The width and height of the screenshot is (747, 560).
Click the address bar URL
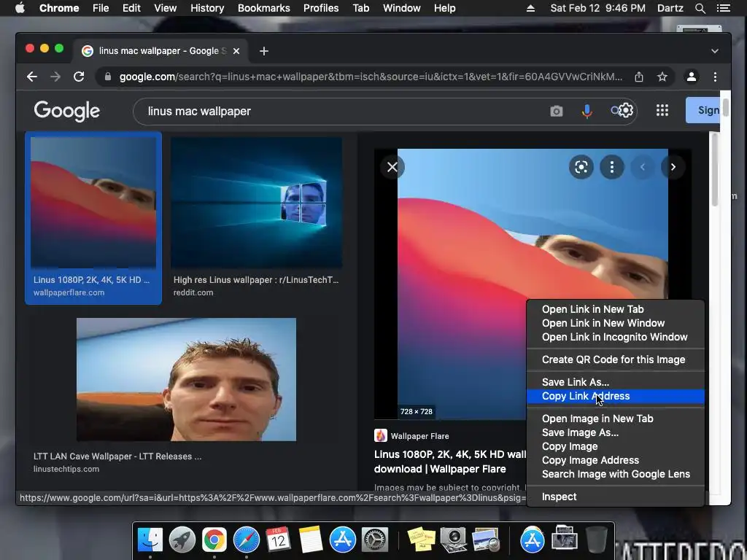click(x=371, y=77)
